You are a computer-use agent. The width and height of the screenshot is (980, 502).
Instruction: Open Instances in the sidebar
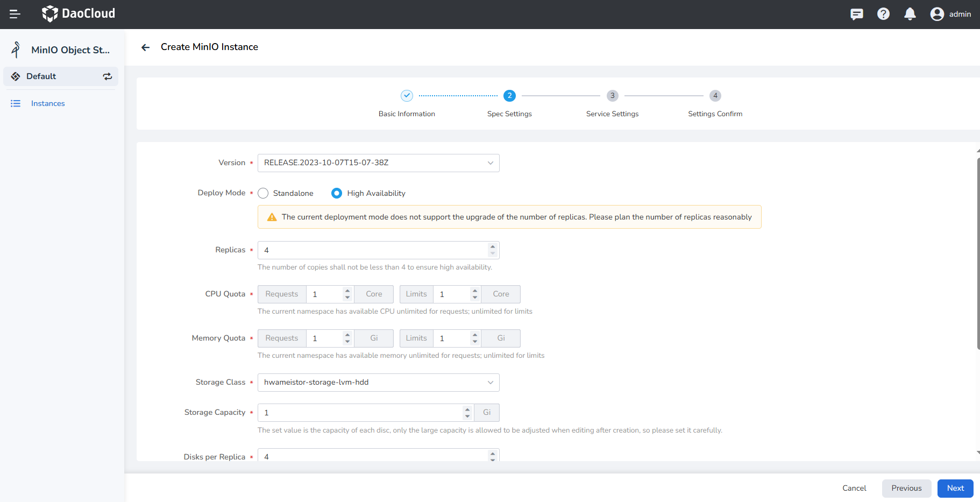click(x=48, y=103)
